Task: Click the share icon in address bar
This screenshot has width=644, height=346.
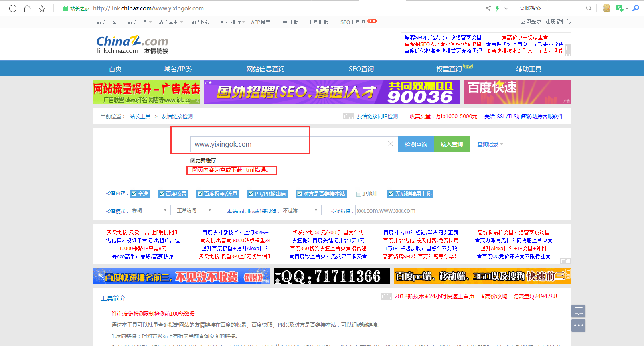Action: 488,8
